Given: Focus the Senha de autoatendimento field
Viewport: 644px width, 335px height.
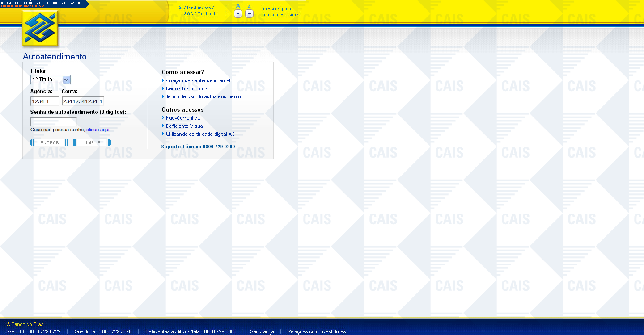Looking at the screenshot, I should coord(54,121).
